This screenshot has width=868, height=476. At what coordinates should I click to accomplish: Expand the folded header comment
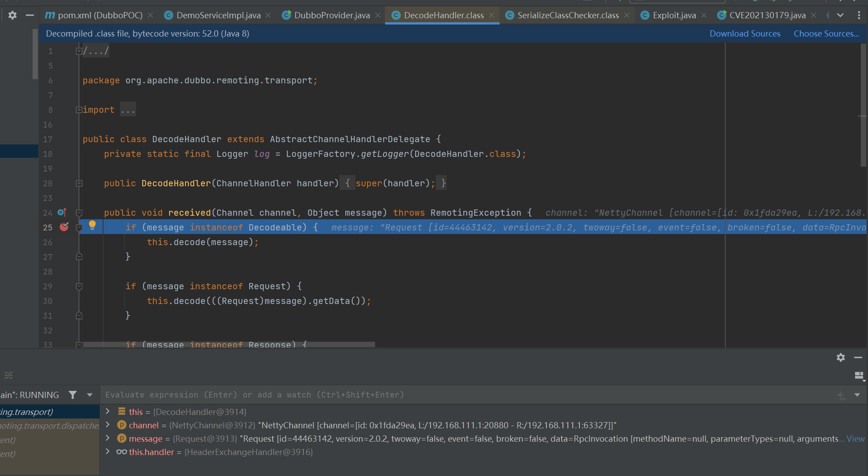point(79,51)
